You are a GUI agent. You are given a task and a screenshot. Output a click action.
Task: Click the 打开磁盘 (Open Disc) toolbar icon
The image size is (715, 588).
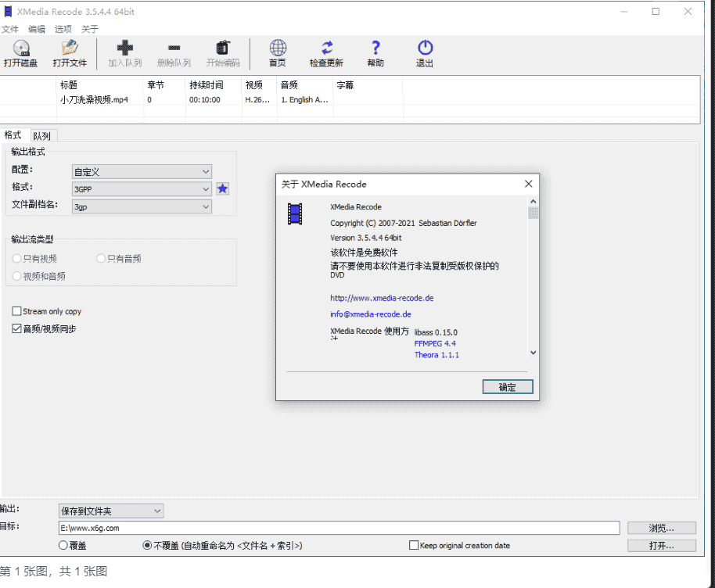[20, 48]
